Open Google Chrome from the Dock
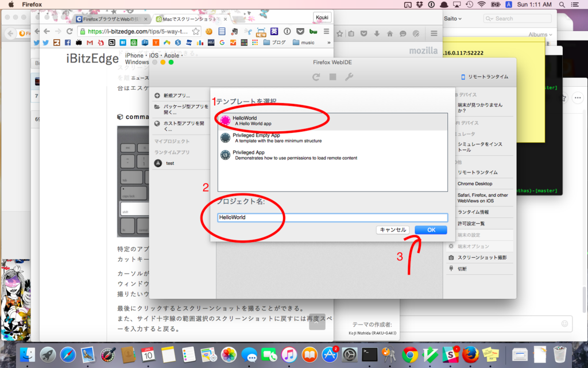Viewport: 588px width, 368px height. pyautogui.click(x=410, y=354)
